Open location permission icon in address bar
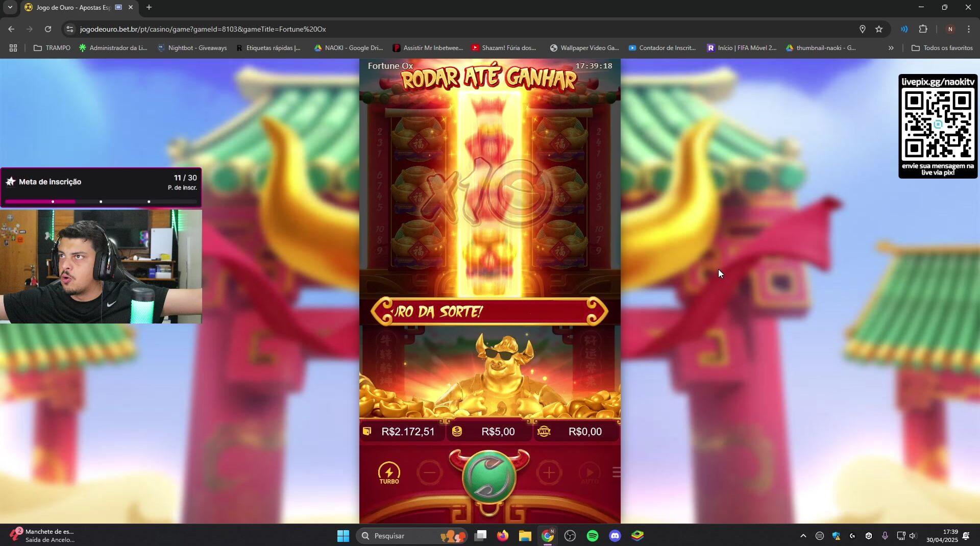Screen dimensions: 980x546 click(863, 29)
